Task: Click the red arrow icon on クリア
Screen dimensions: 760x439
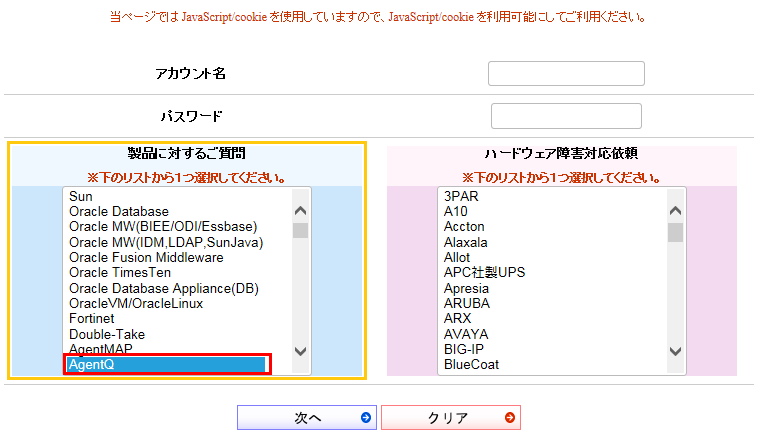Action: point(509,418)
